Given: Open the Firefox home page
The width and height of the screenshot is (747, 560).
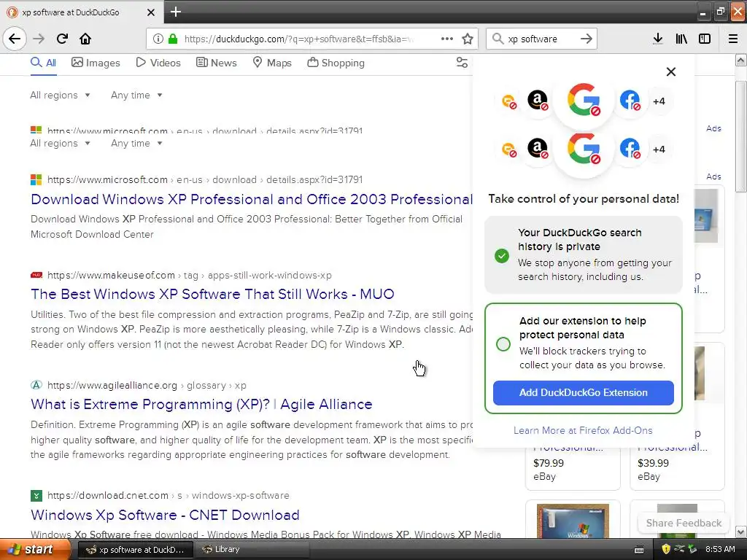Looking at the screenshot, I should (85, 39).
